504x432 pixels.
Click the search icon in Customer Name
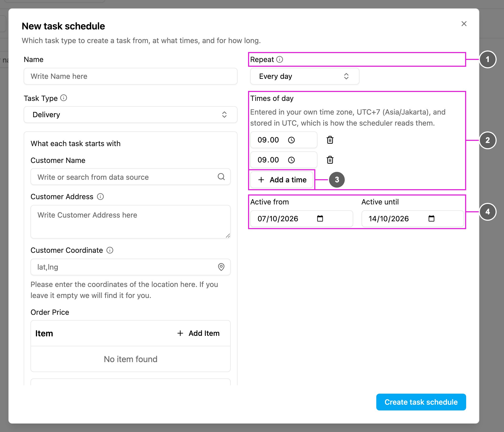tap(221, 177)
